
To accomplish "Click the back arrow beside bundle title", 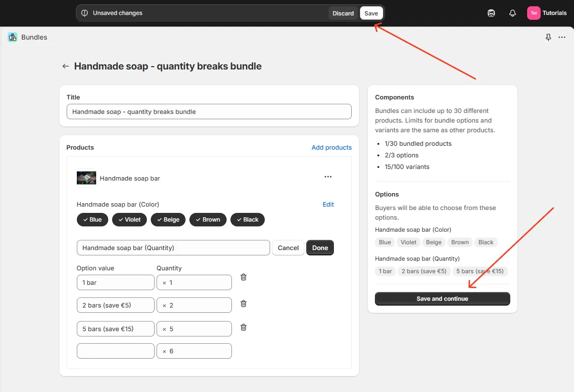I will 66,66.
